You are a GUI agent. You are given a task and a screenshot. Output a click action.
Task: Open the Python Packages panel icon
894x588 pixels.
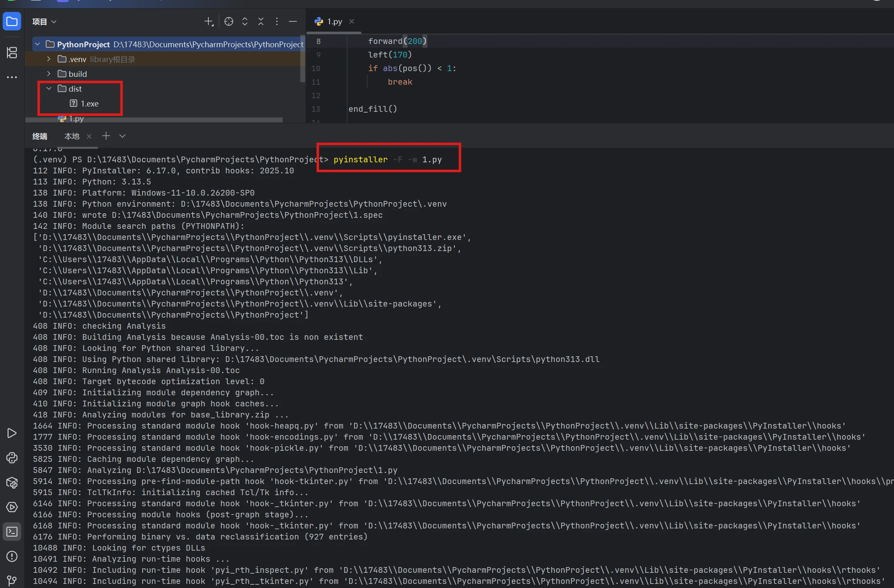[12, 483]
